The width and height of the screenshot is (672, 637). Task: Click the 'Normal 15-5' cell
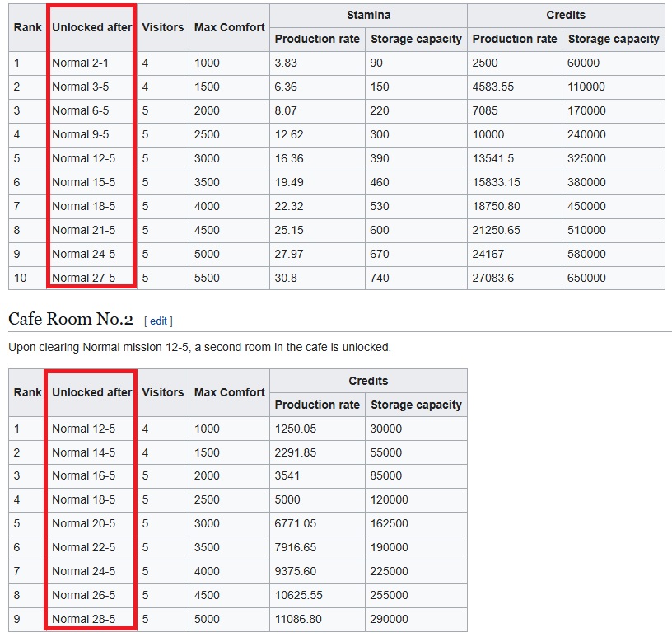tap(83, 182)
